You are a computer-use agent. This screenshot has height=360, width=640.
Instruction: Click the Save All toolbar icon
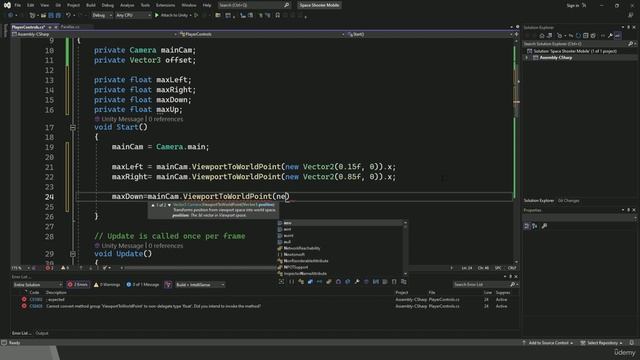(58, 16)
